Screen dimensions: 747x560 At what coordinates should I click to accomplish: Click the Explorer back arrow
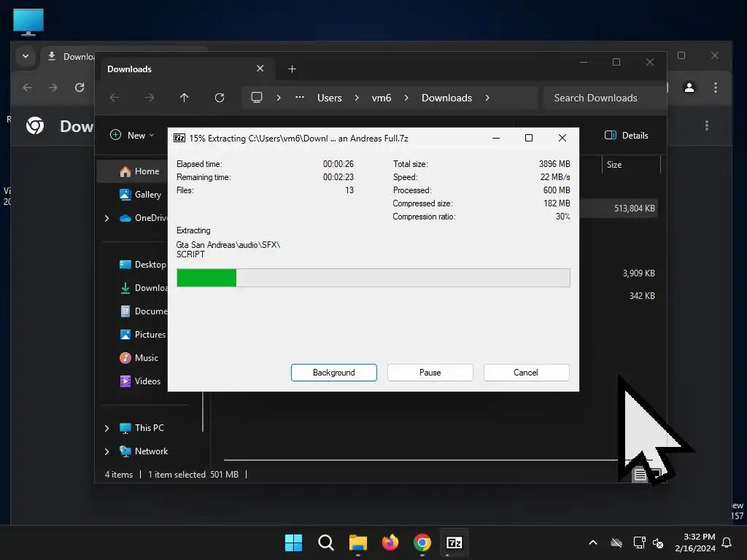[115, 98]
